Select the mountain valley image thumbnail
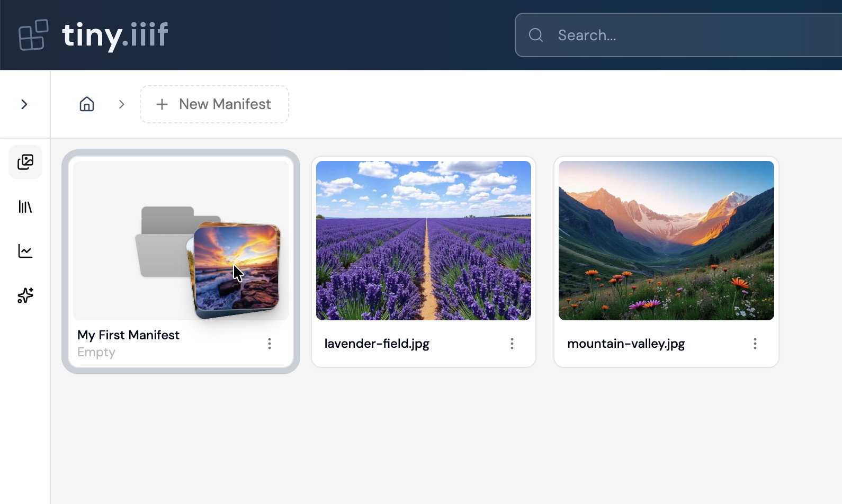The image size is (842, 504). (x=666, y=240)
